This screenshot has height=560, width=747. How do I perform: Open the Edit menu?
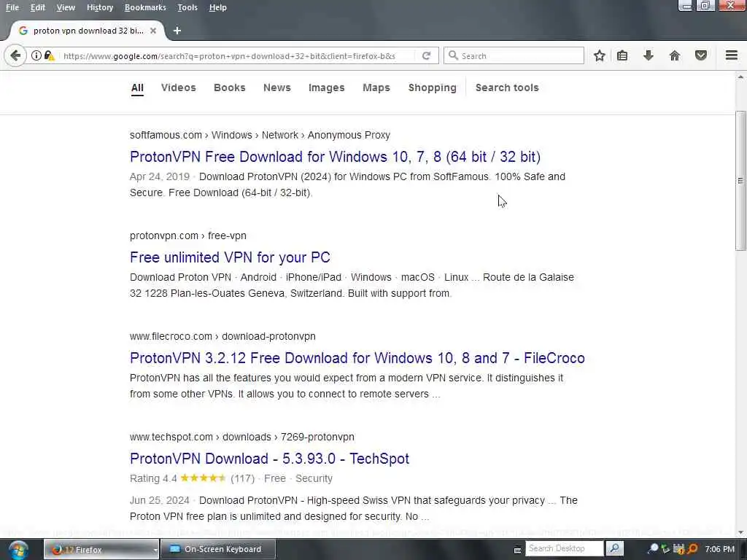click(38, 7)
